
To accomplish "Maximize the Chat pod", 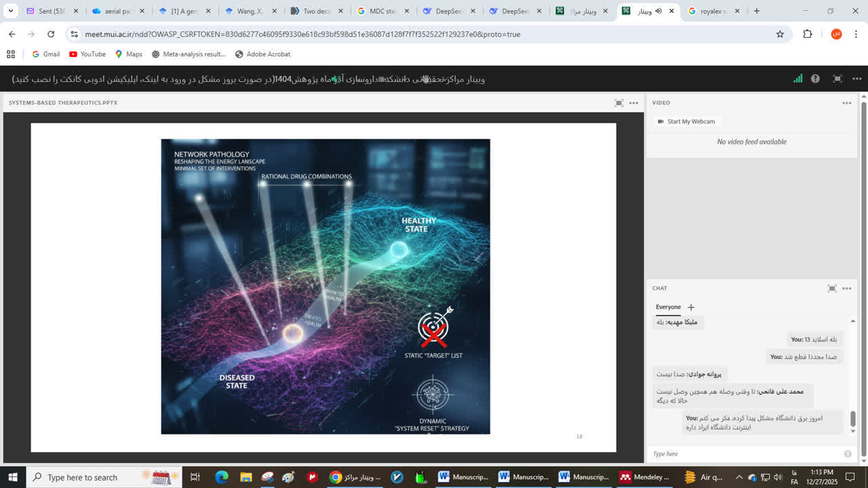I will (x=832, y=288).
